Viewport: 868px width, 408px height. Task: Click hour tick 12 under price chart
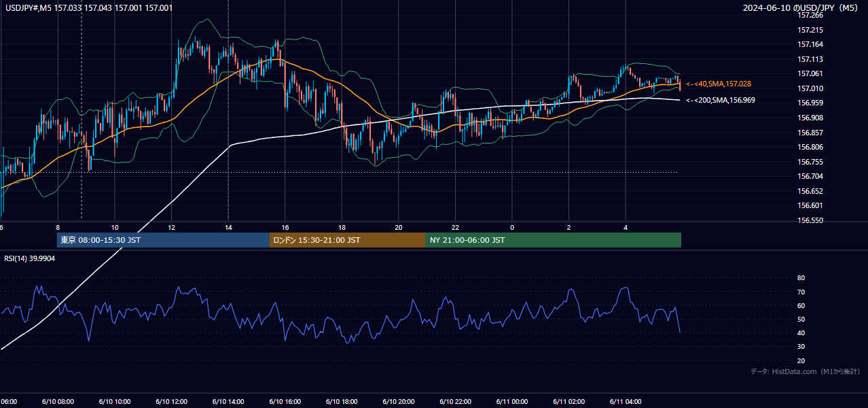point(172,227)
